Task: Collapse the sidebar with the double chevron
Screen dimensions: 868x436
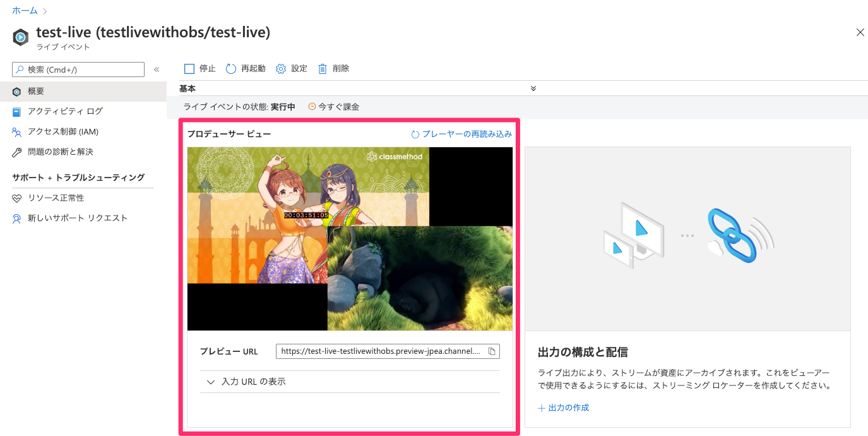Action: point(157,70)
